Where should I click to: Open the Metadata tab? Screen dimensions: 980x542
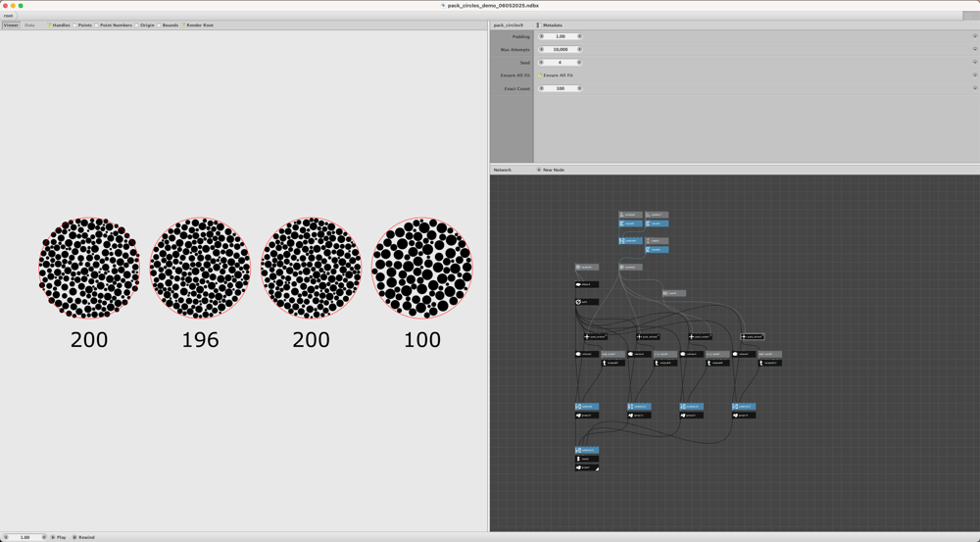[552, 25]
